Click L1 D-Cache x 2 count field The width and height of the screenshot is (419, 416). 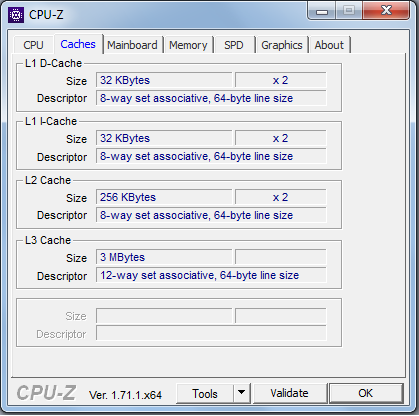point(281,80)
